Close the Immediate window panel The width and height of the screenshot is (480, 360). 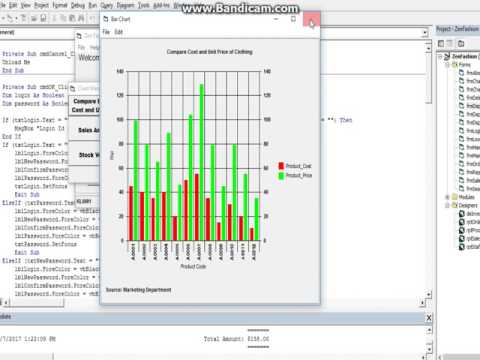[x=429, y=318]
